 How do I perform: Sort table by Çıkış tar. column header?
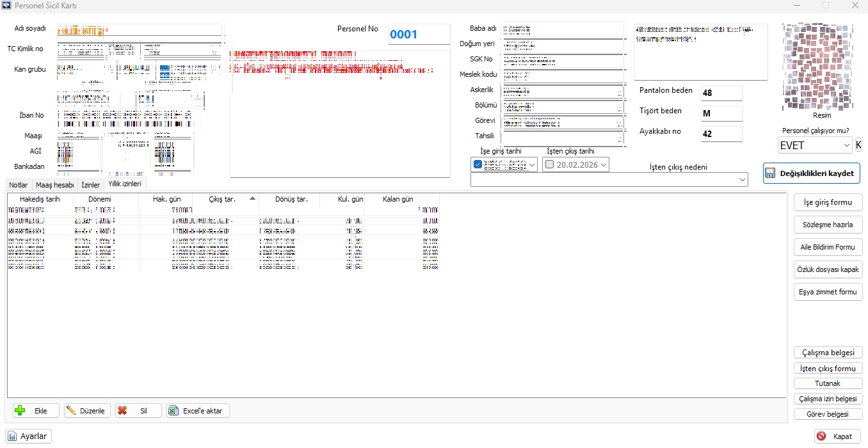(225, 199)
